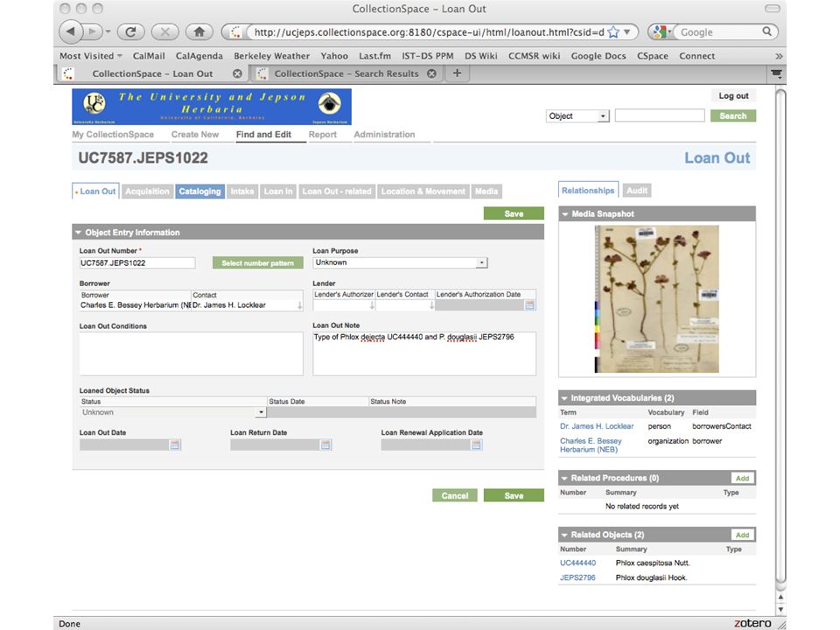This screenshot has width=840, height=630.
Task: Open Charles E. Bessey Herbarium term link
Action: pyautogui.click(x=591, y=445)
